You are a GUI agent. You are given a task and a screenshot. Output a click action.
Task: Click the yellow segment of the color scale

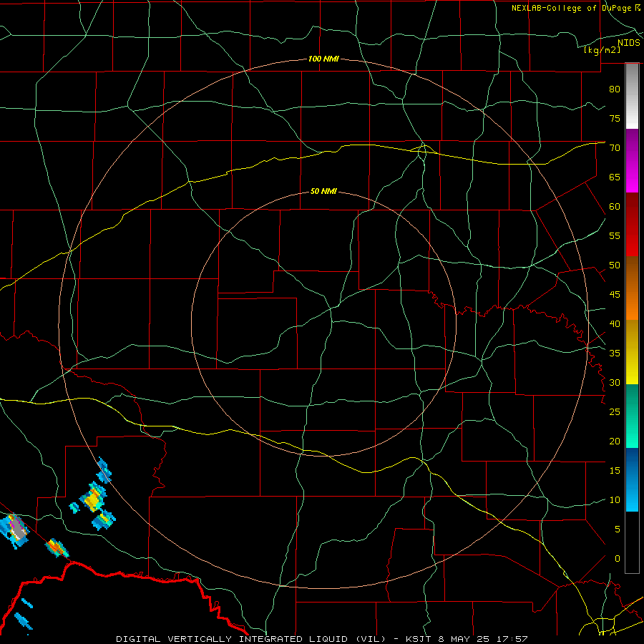point(632,352)
